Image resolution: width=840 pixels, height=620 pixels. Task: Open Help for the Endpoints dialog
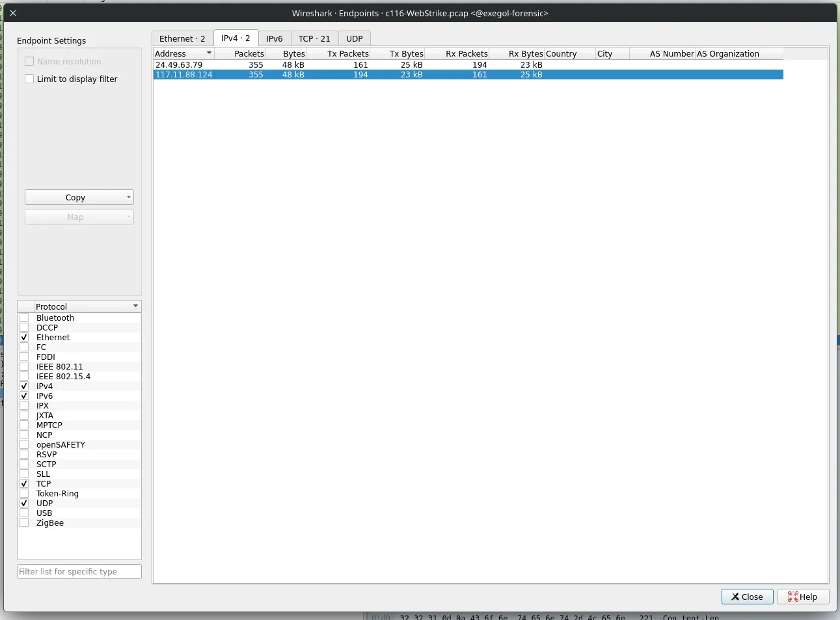pos(803,597)
